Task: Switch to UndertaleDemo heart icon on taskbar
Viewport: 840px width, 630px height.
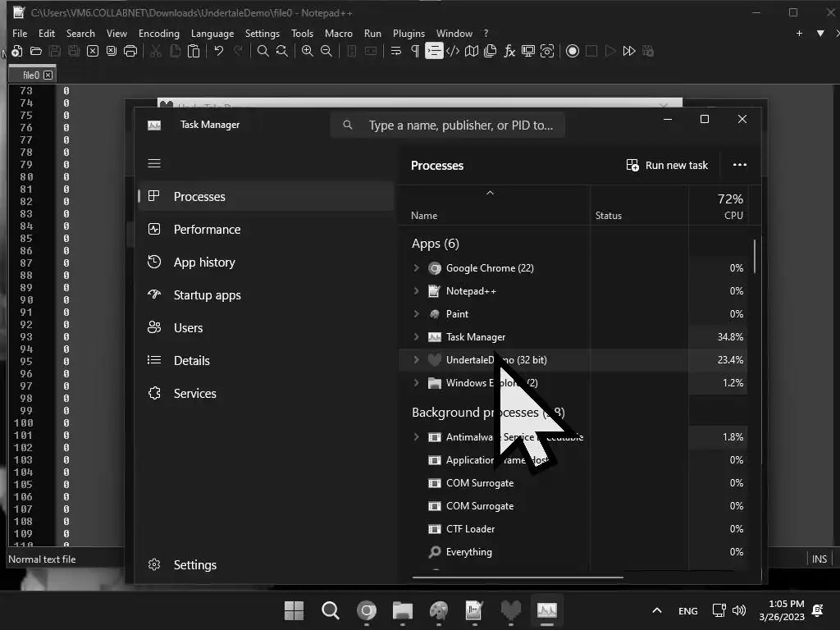Action: 510,610
